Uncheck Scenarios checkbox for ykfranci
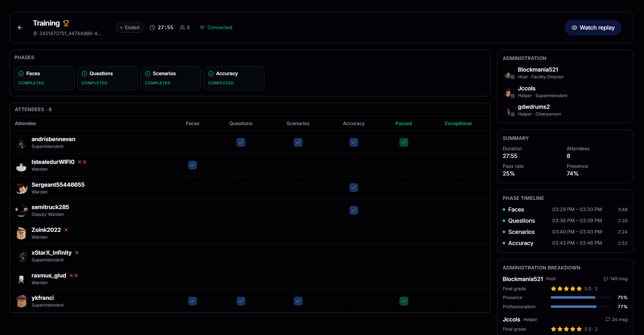This screenshot has height=335, width=644. click(298, 301)
